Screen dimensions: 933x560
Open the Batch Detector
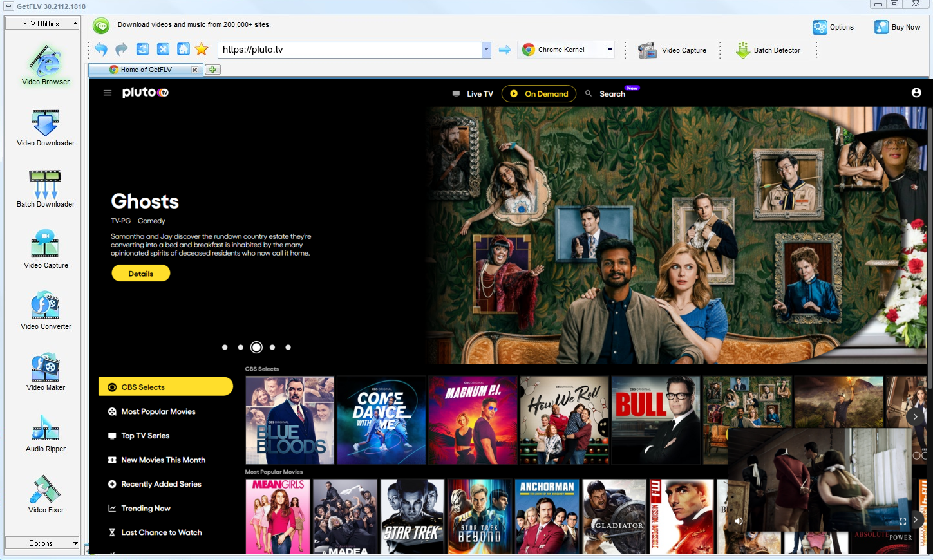tap(768, 50)
